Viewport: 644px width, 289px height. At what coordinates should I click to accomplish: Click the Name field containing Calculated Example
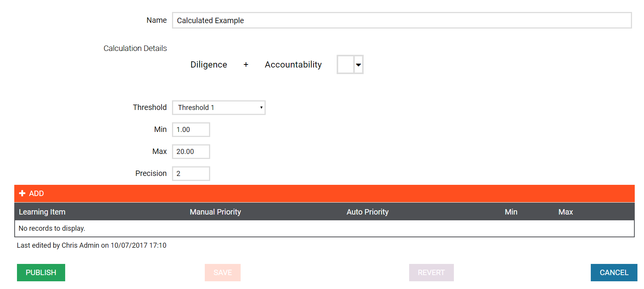(x=401, y=20)
